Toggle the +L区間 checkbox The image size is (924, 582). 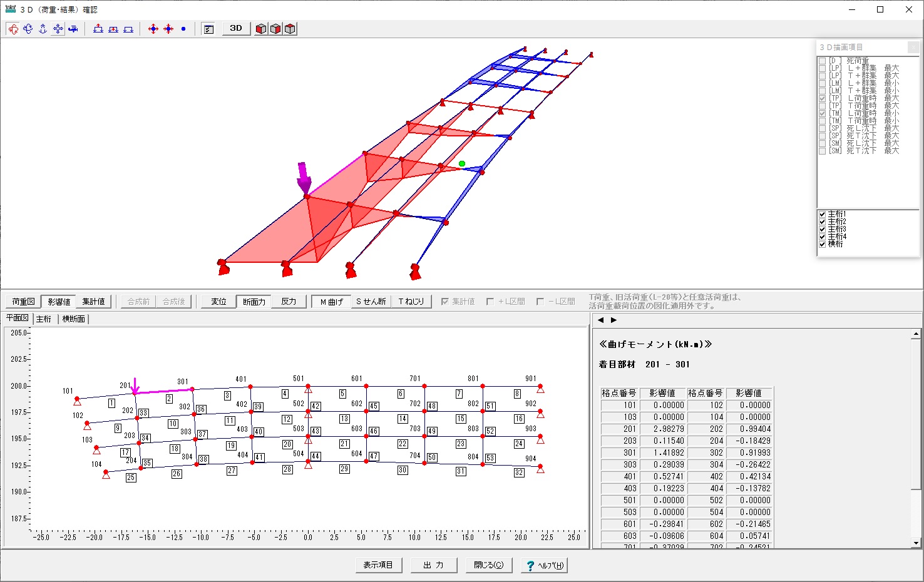point(490,302)
